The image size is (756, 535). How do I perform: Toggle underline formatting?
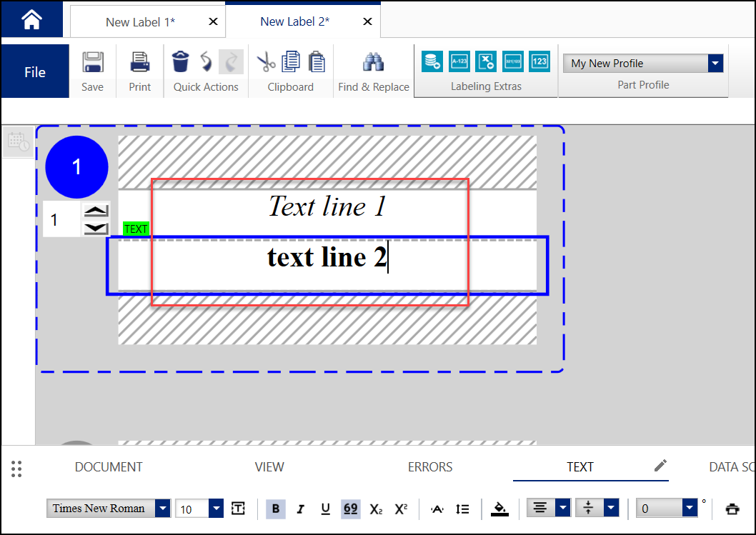325,509
